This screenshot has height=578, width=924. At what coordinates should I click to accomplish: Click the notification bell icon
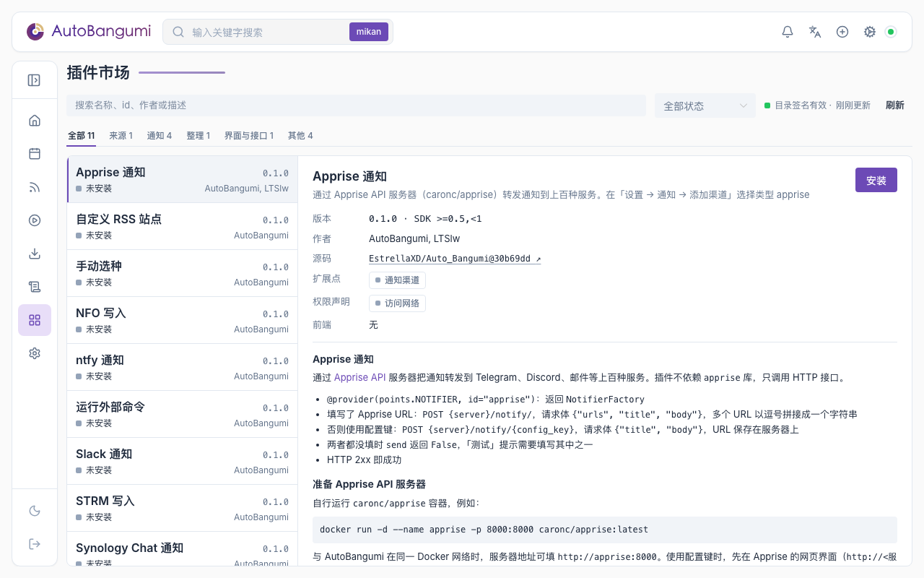(788, 32)
